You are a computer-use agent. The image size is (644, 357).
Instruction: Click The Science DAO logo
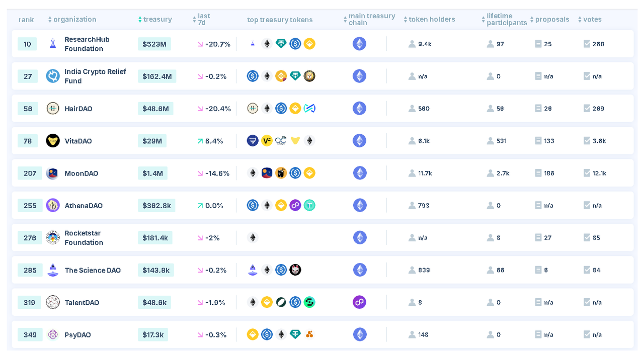tap(53, 270)
